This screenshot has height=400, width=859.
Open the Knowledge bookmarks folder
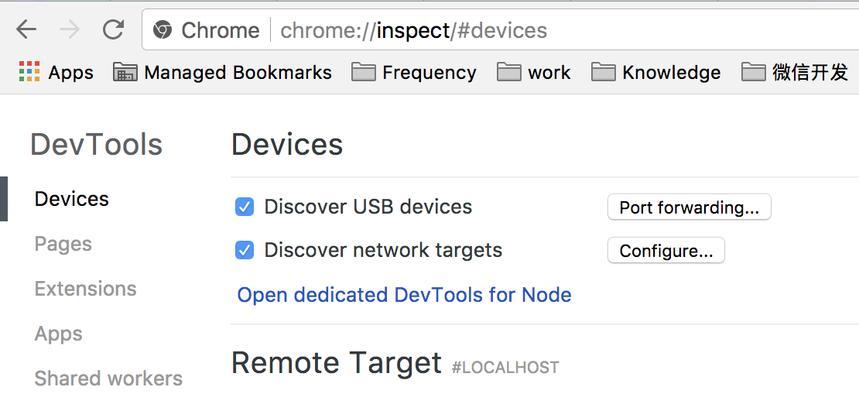656,72
